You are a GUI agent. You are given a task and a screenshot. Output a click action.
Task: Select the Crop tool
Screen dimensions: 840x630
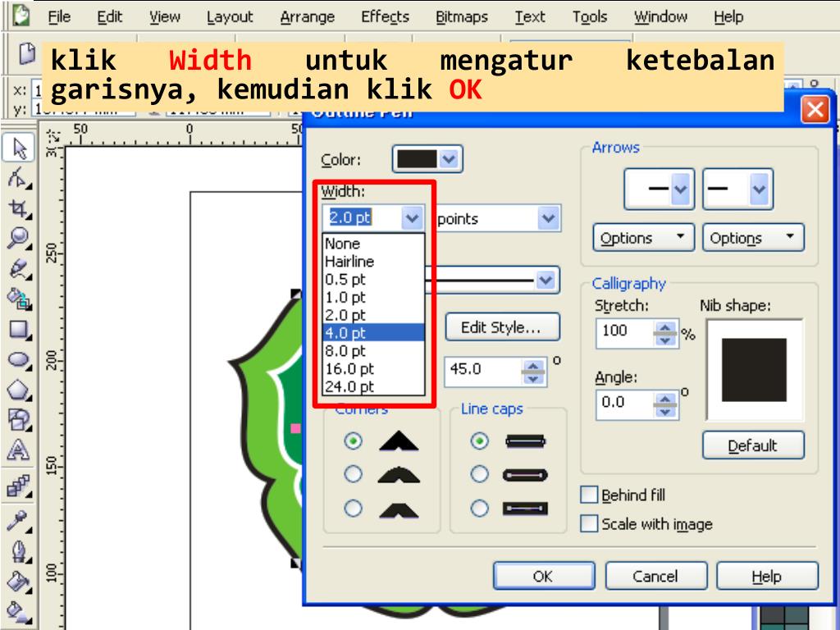(20, 208)
